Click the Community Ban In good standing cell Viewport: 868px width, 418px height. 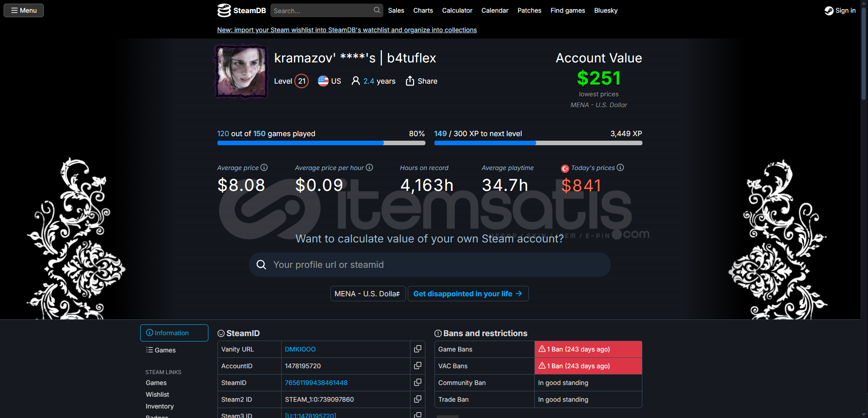tap(588, 383)
